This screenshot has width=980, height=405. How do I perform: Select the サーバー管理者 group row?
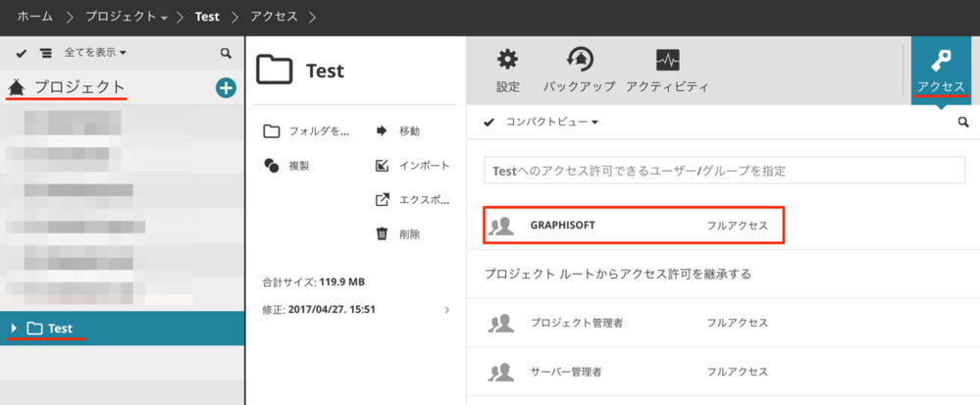723,372
